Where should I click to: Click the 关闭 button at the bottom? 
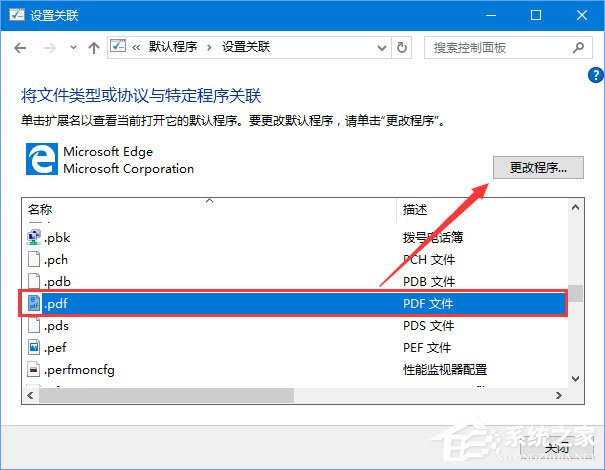557,448
